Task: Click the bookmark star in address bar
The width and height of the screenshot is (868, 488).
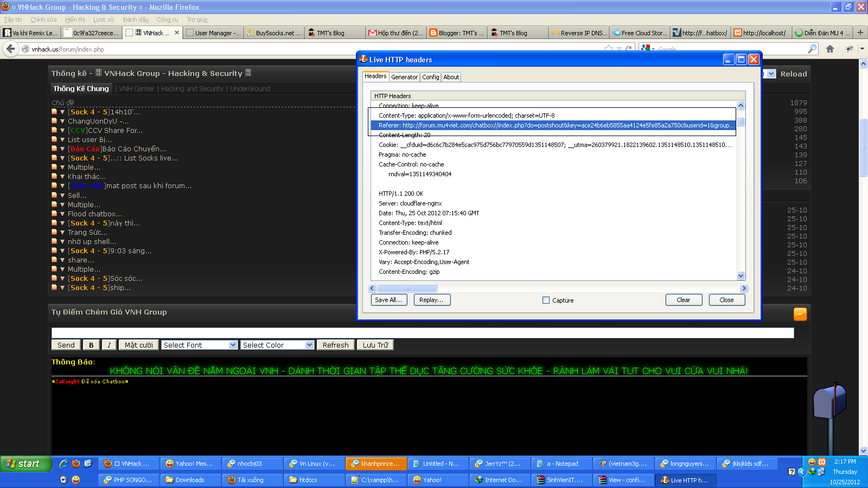Action: [x=609, y=49]
